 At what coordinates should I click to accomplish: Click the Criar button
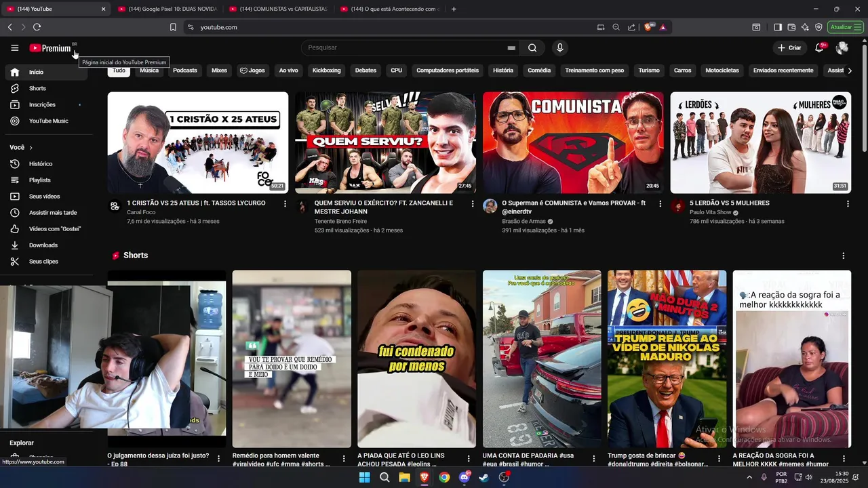click(x=789, y=47)
